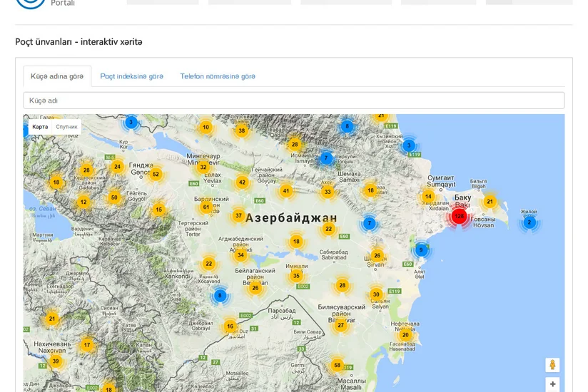Grab the Street View pegman icon
Viewport: 588px width, 392px height.
pos(552,365)
